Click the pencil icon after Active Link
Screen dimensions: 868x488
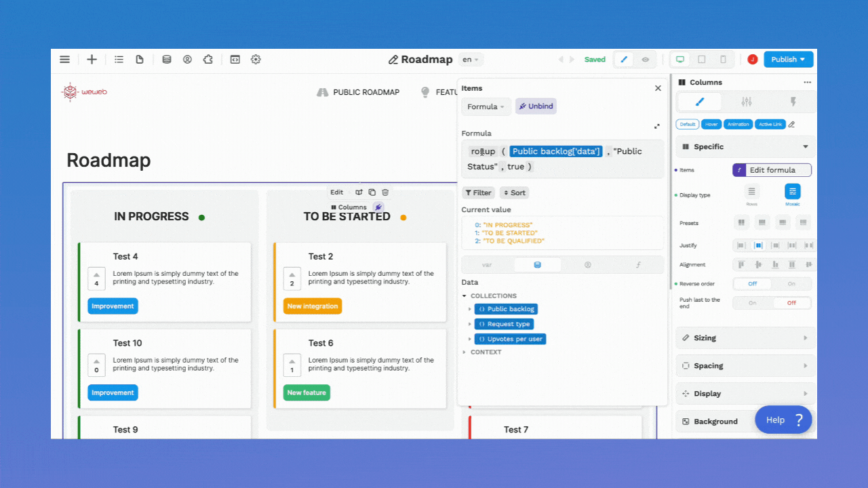(x=791, y=125)
